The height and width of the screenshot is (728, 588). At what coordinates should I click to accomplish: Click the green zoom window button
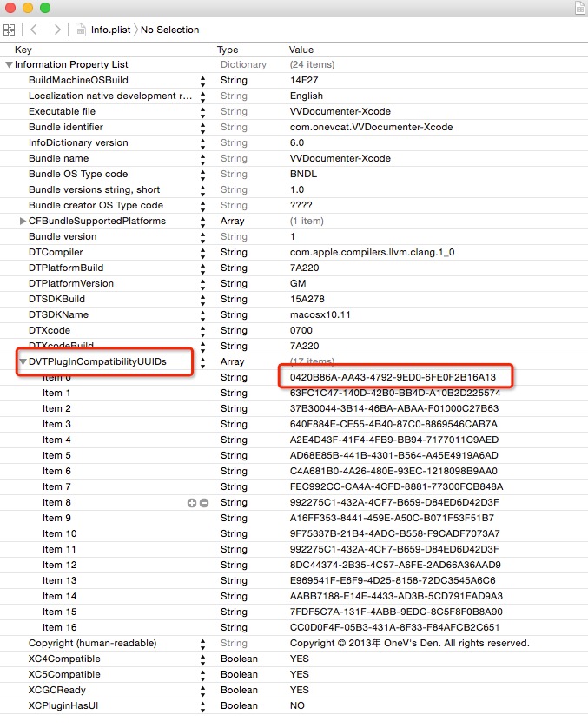(44, 8)
